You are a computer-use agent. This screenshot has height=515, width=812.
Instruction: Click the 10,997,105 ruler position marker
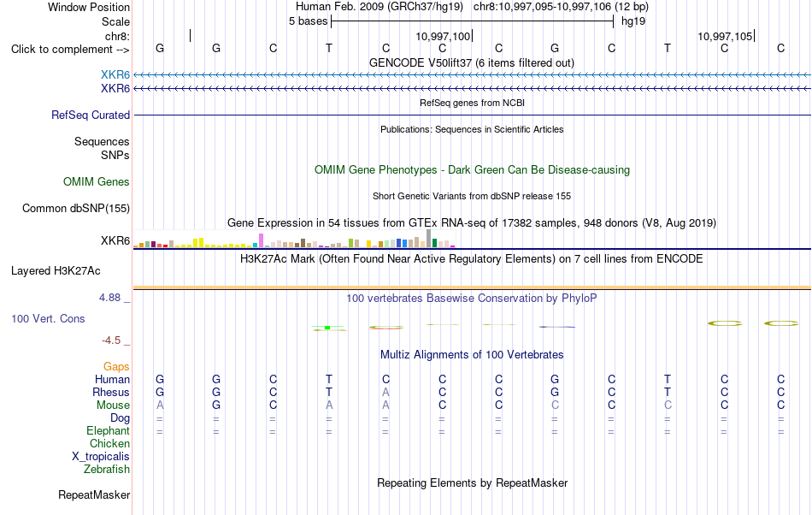[725, 36]
